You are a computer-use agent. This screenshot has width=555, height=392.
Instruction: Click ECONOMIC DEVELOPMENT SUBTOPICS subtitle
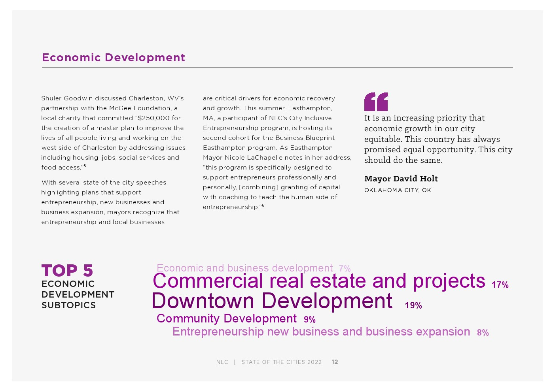coord(78,294)
